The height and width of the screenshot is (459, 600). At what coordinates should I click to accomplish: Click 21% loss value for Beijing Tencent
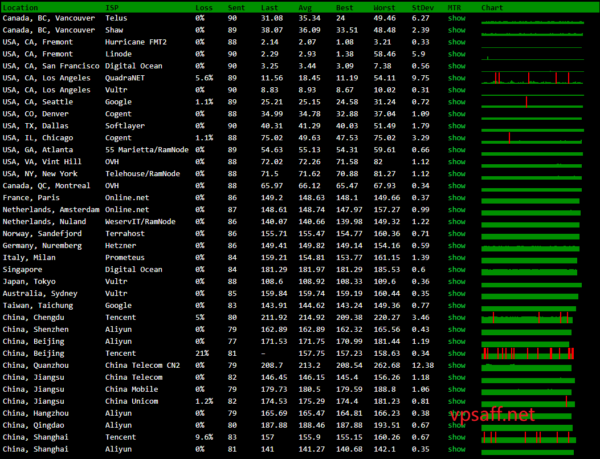(x=202, y=353)
